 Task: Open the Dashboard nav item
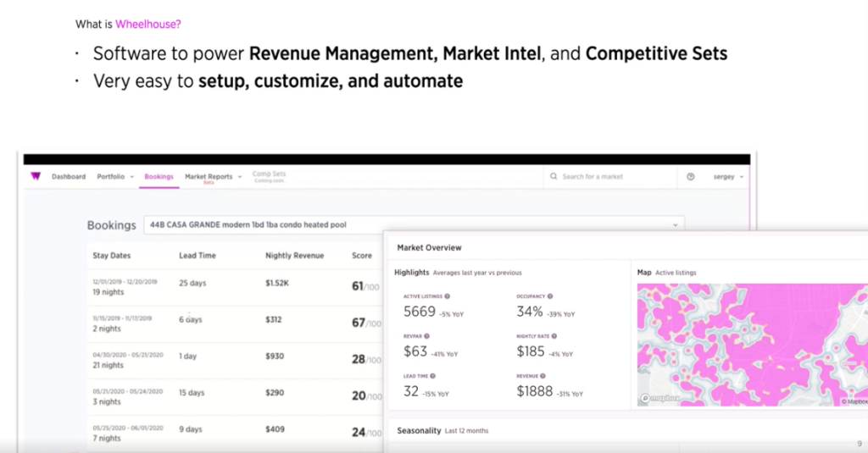[x=69, y=176]
